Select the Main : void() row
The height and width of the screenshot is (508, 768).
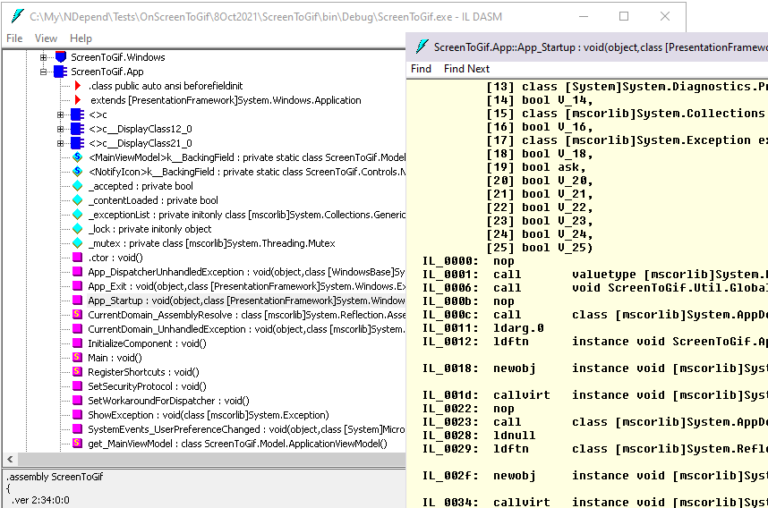coord(115,358)
